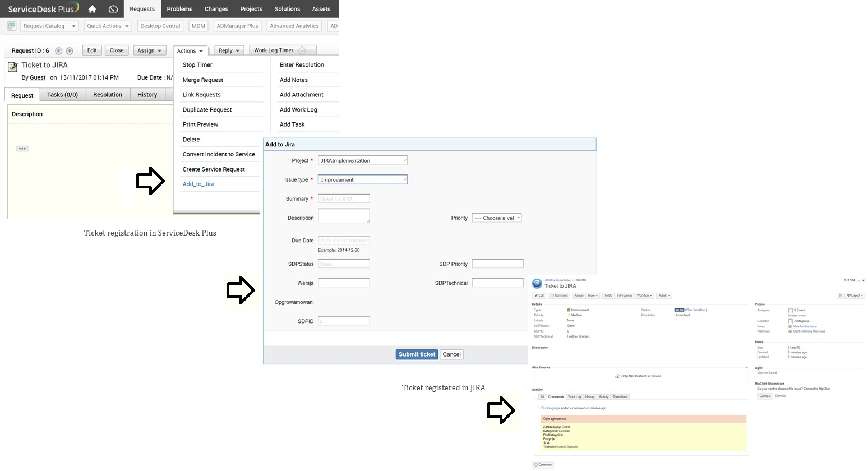Screen dimensions: 868x471
Task: Click the Edit button in ServiceDesk request
Action: tap(92, 50)
